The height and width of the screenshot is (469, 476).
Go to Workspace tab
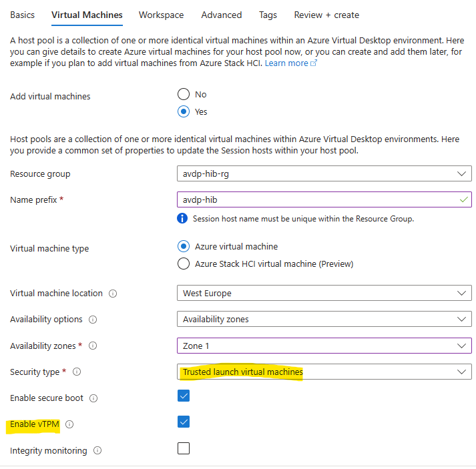pos(161,15)
